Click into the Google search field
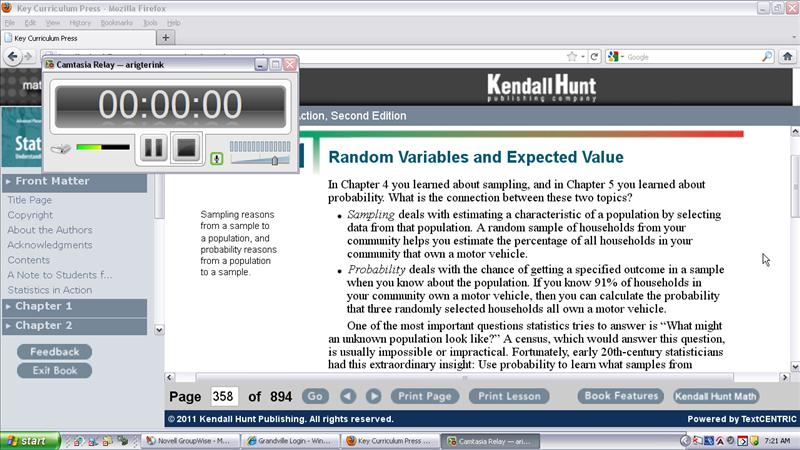The height and width of the screenshot is (450, 800). [x=693, y=57]
